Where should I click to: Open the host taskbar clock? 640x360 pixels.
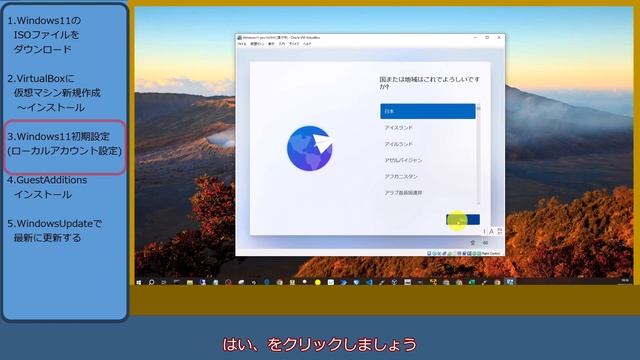click(625, 282)
